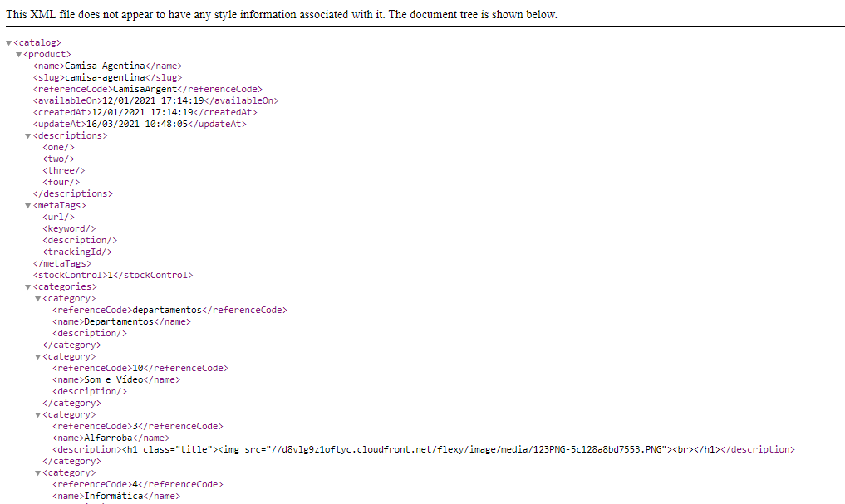Collapse the category node containing Som e Vídeo
Image resolution: width=845 pixels, height=504 pixels.
[37, 357]
